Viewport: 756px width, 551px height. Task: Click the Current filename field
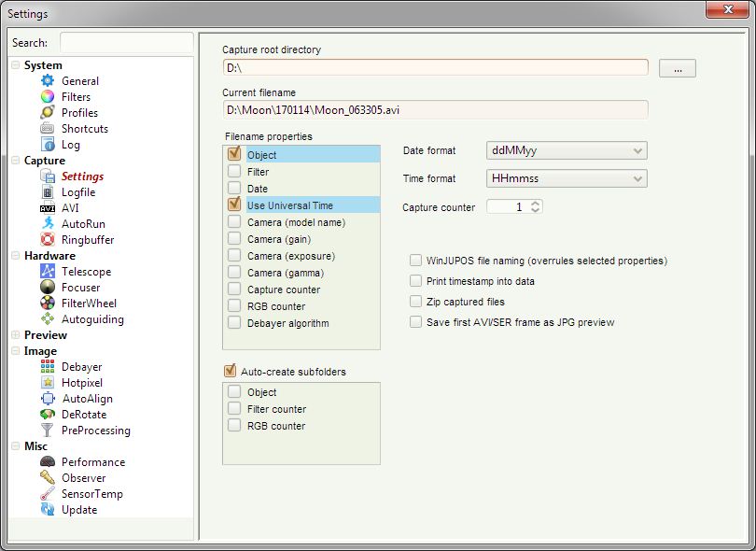tap(435, 110)
